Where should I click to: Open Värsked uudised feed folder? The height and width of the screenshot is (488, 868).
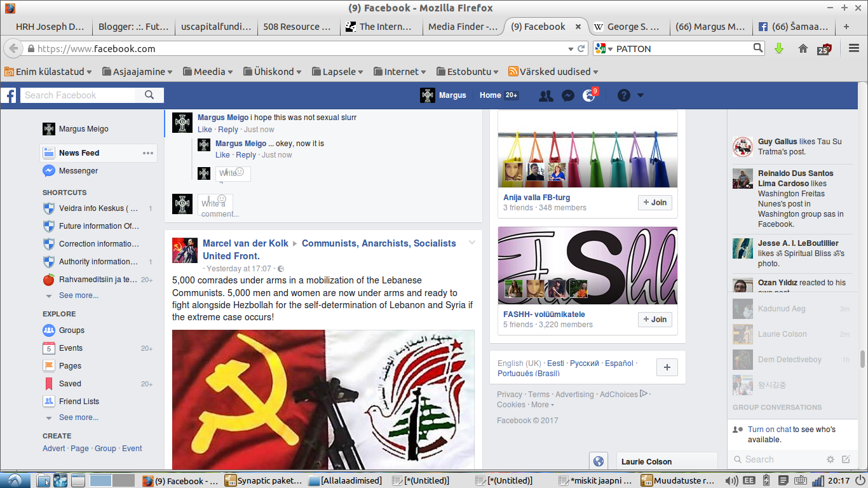click(553, 72)
